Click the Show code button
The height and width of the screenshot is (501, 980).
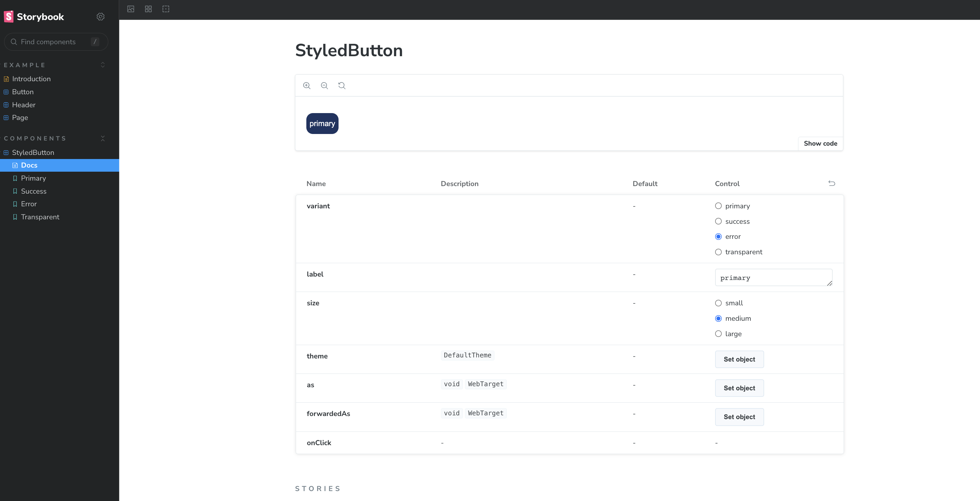[820, 144]
